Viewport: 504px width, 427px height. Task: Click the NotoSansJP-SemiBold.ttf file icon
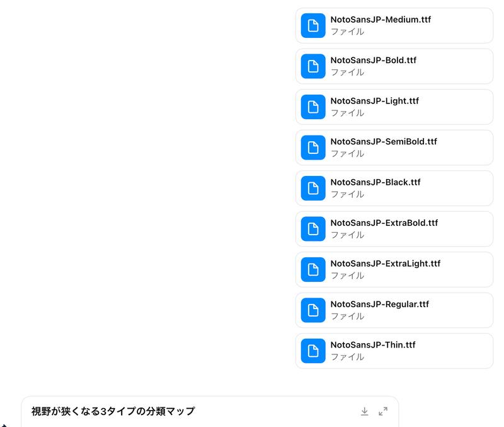[313, 148]
